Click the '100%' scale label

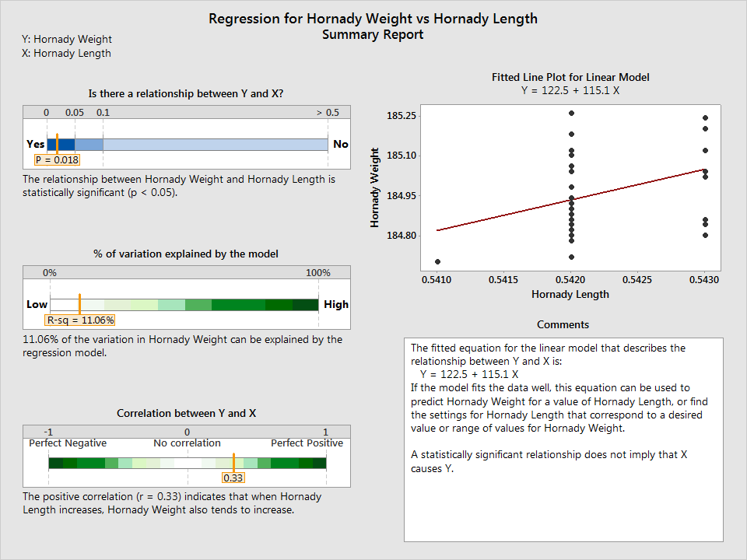tap(318, 273)
